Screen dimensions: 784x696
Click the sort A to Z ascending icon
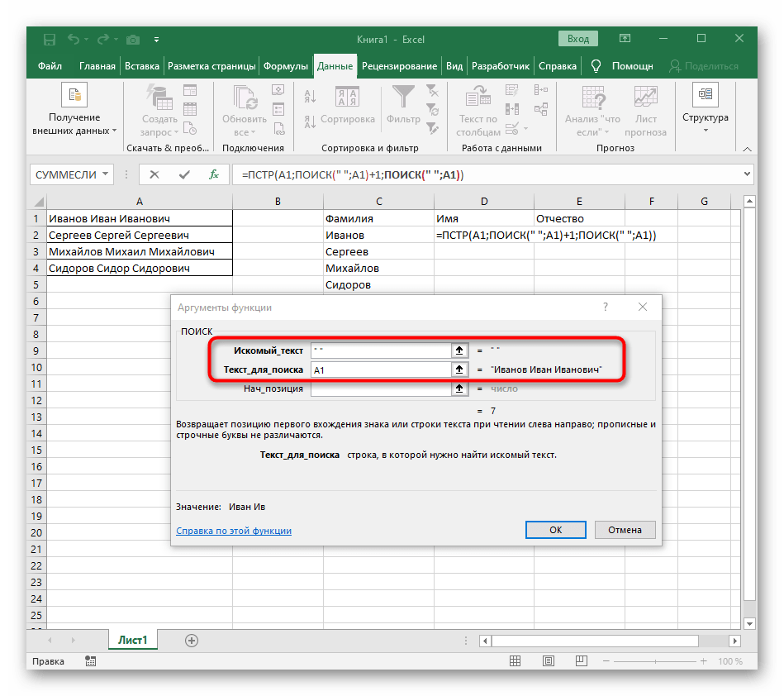[310, 97]
